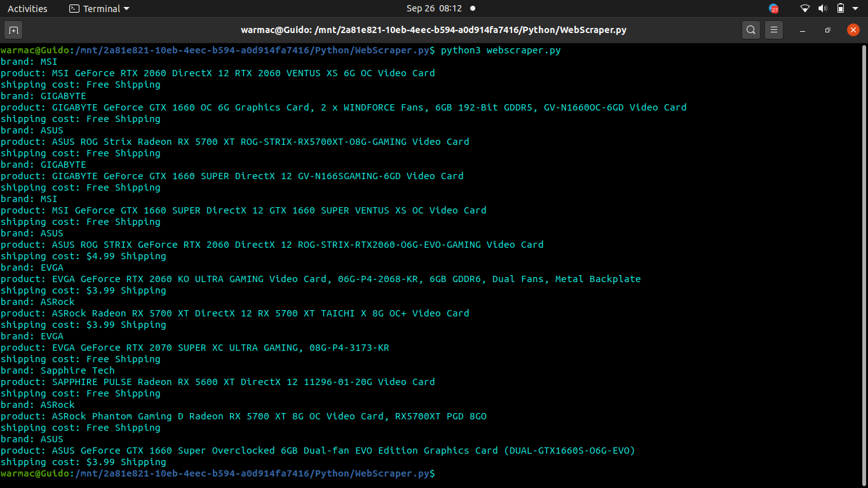868x488 pixels.
Task: Click the command 'python3 webscraper.py'
Action: click(x=501, y=50)
